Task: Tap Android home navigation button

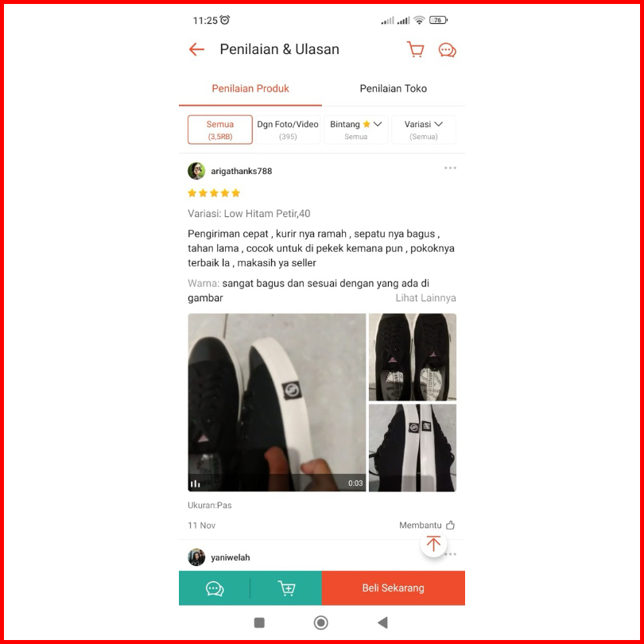Action: [x=320, y=623]
